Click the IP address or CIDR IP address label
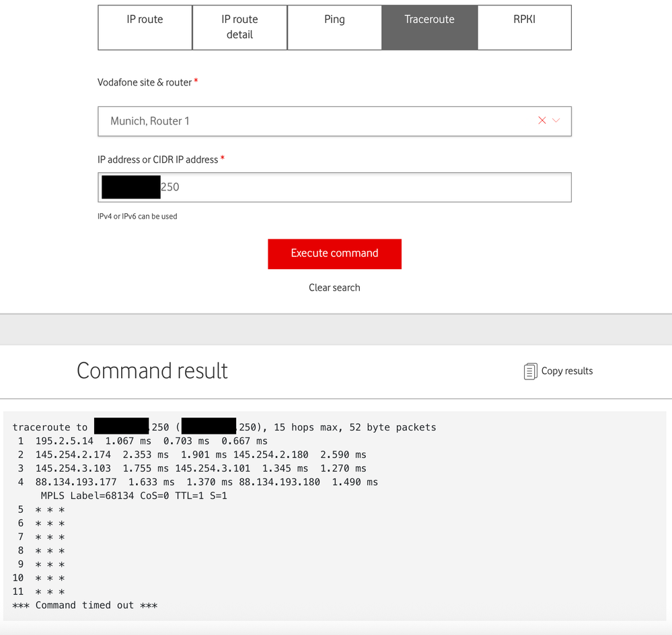This screenshot has height=635, width=672. pyautogui.click(x=157, y=159)
